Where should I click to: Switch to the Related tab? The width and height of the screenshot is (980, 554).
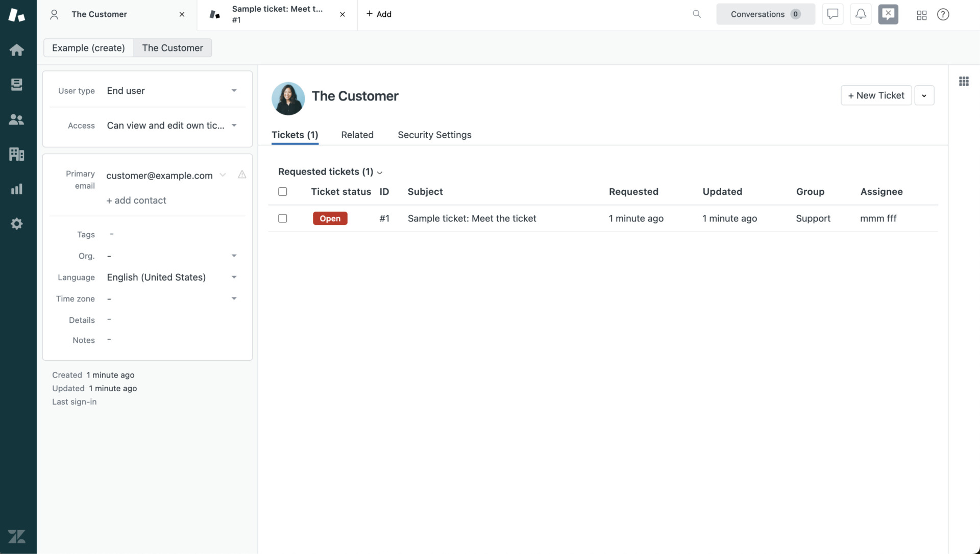[357, 135]
